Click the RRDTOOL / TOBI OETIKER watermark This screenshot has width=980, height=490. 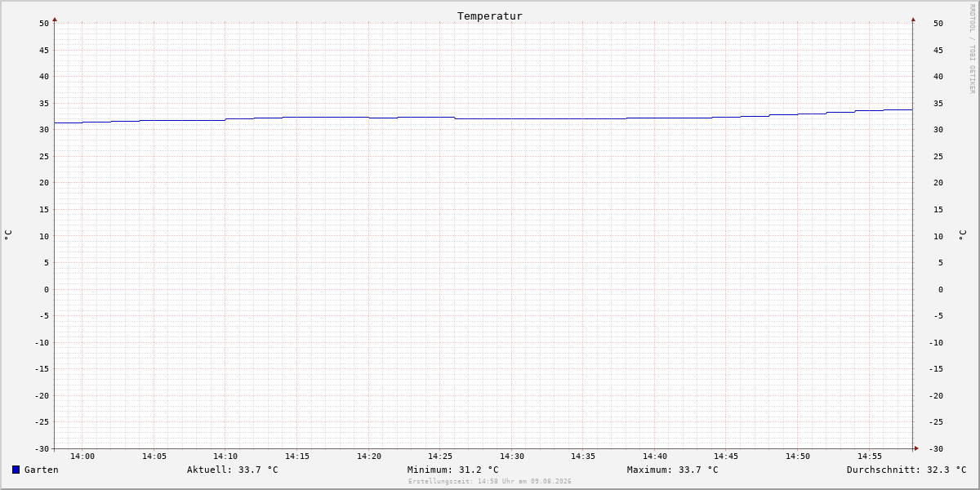tap(972, 49)
